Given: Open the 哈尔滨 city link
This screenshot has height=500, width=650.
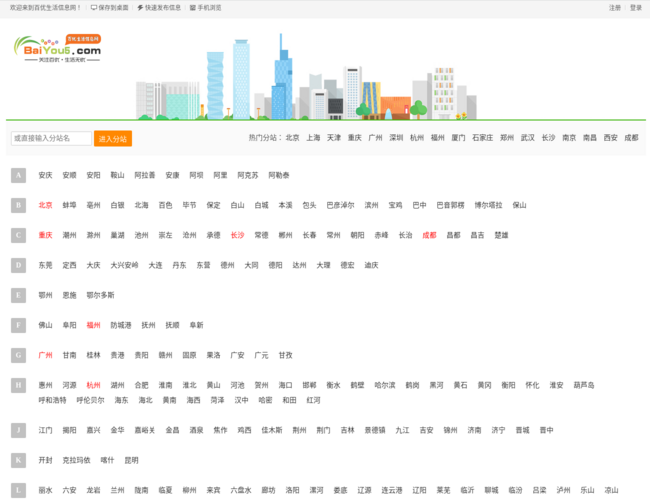Looking at the screenshot, I should [385, 385].
